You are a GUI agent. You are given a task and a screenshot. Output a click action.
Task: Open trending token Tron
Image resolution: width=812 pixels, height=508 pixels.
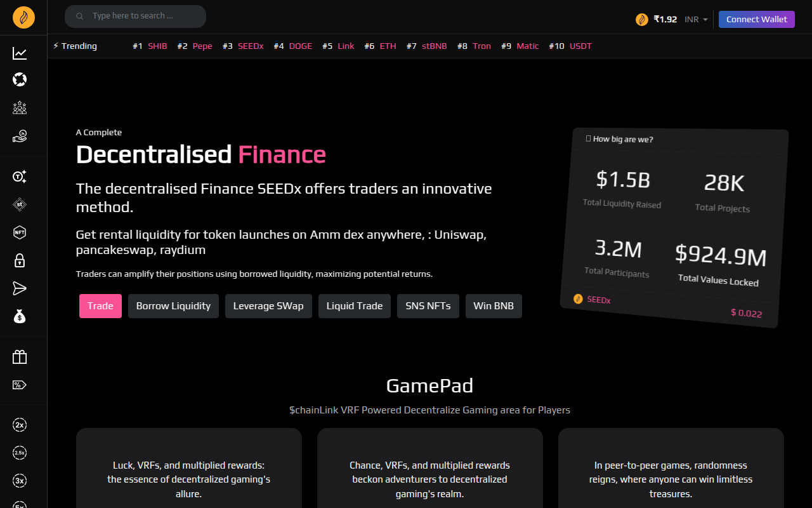pyautogui.click(x=481, y=46)
